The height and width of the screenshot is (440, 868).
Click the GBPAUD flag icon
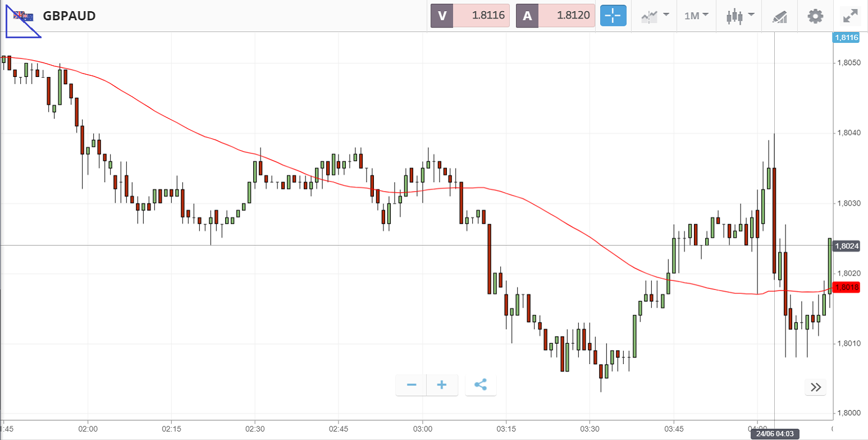click(24, 16)
